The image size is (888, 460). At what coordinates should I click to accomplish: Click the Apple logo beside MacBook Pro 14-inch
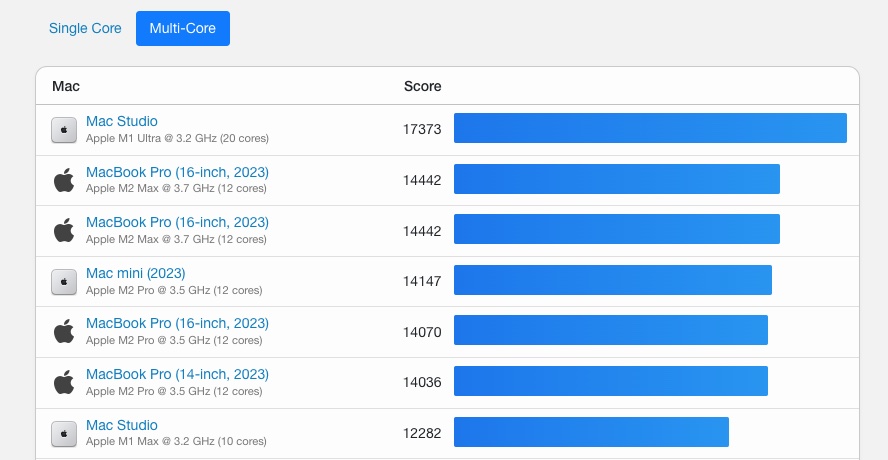coord(64,383)
